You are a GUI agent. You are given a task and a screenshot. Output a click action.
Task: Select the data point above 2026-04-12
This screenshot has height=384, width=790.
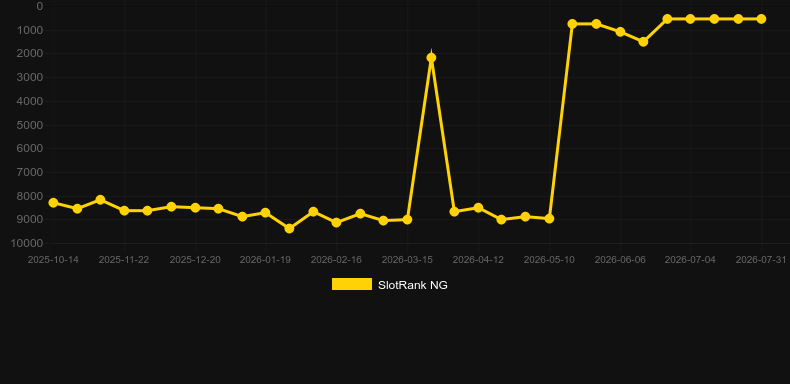coord(479,208)
